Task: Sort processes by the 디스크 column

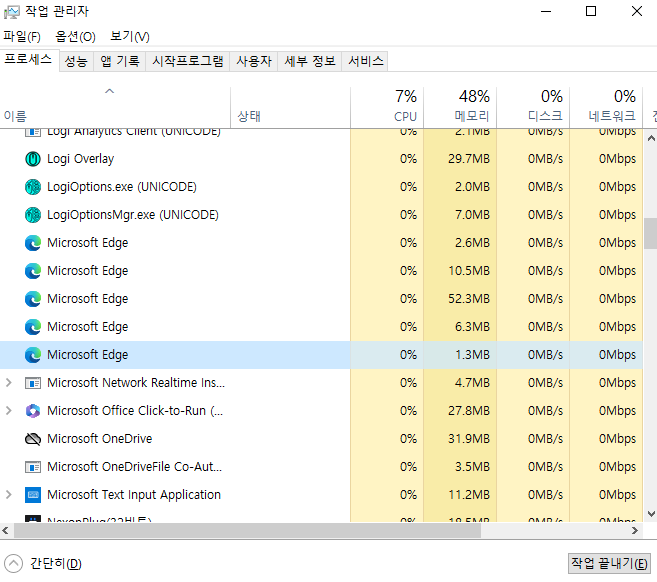Action: 533,108
